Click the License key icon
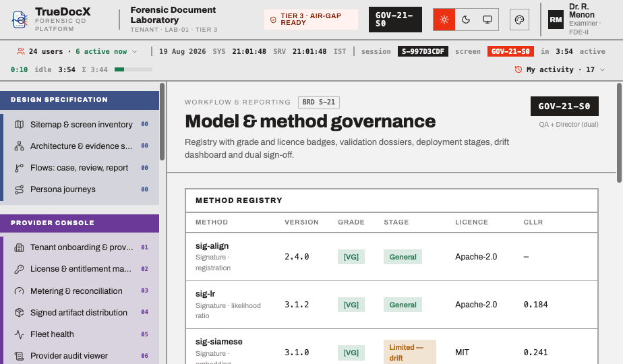The width and height of the screenshot is (623, 364). [19, 269]
